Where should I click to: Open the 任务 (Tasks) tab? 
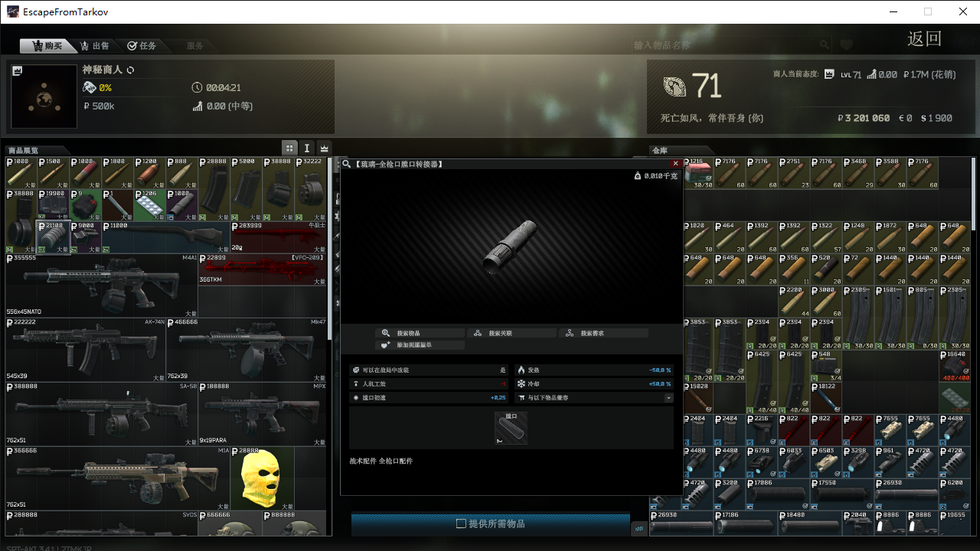tap(142, 46)
